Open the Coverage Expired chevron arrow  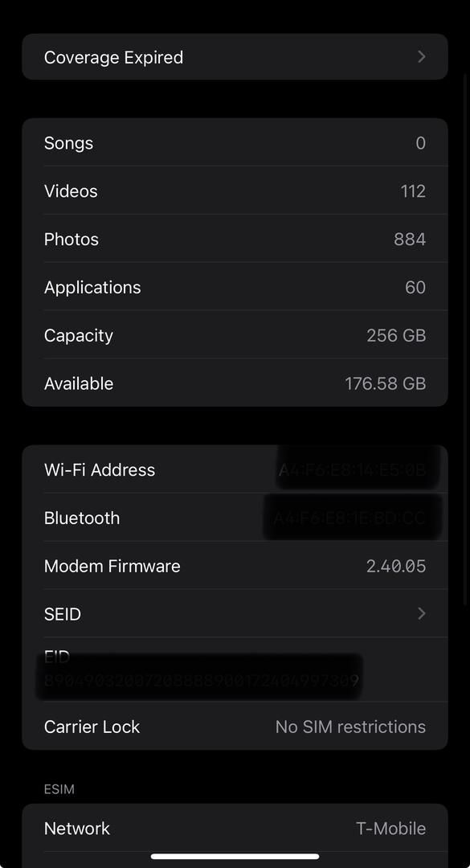(x=421, y=57)
